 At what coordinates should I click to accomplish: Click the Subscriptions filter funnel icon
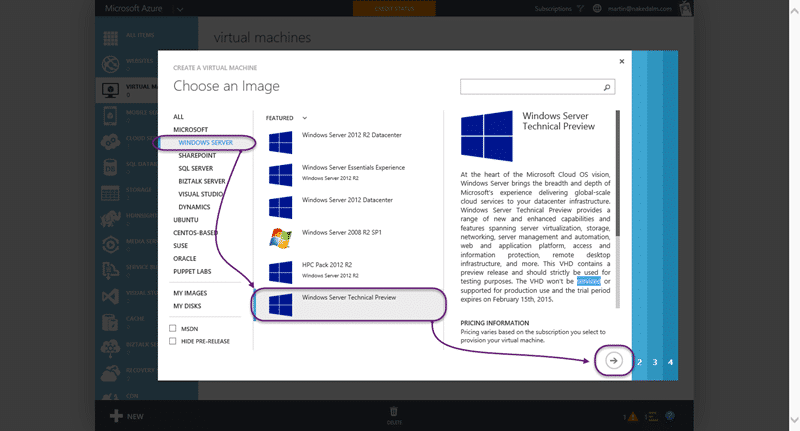pyautogui.click(x=580, y=8)
